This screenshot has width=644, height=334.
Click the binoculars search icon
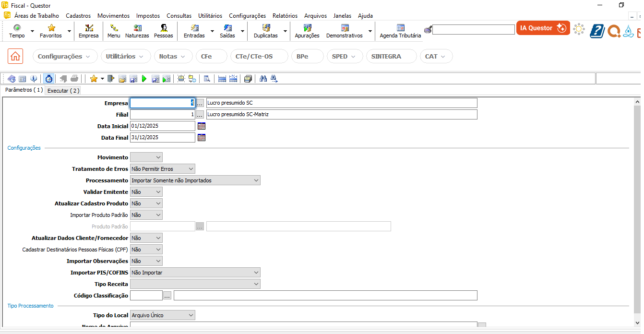point(263,79)
